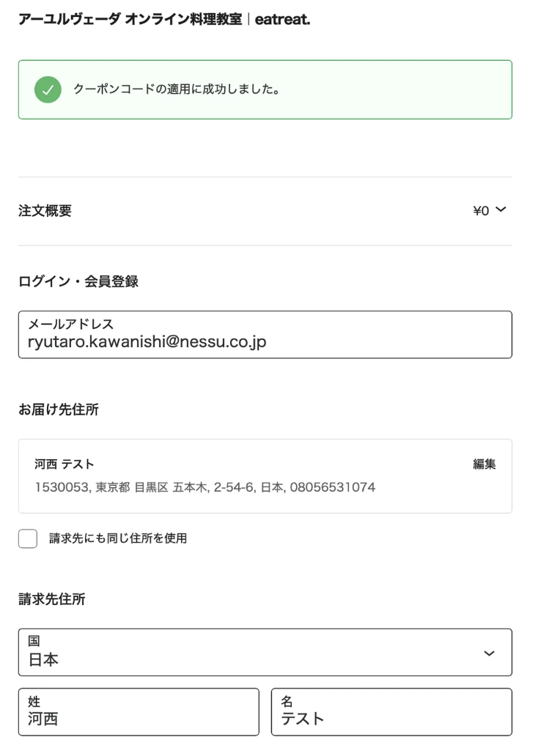Click the お届け先住所 section heading
538x756 pixels.
click(59, 410)
